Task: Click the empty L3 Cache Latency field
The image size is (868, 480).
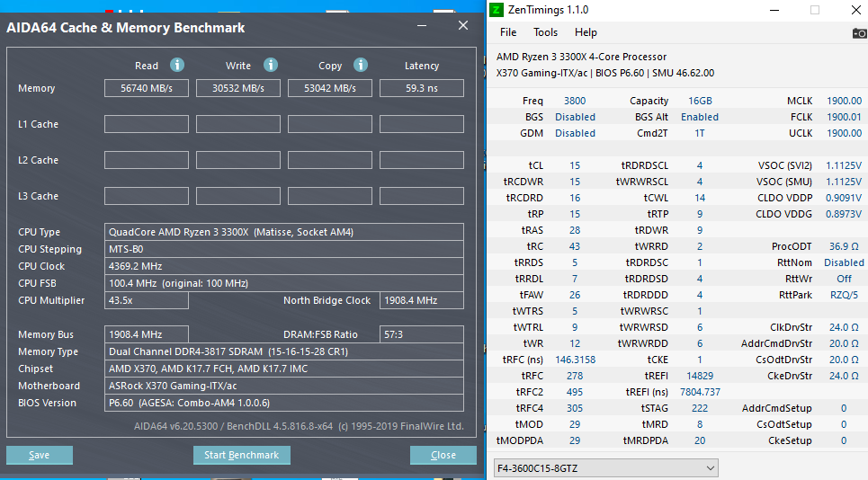Action: point(422,196)
